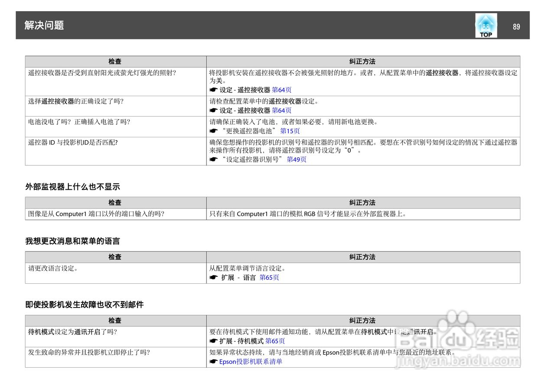The image size is (555, 392).
Task: Click text “请确保正确装入了电池，或者如果必要…”
Action: [x=295, y=122]
